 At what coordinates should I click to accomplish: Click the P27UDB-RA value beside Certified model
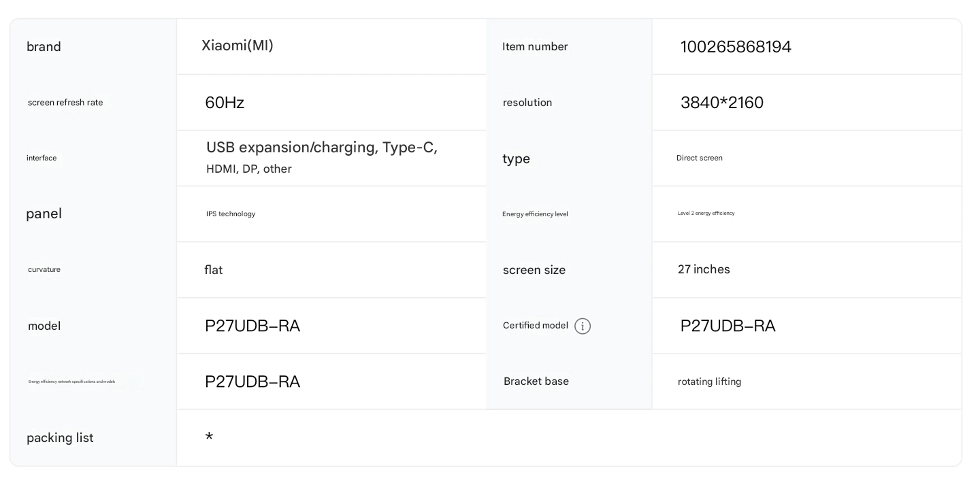point(728,326)
